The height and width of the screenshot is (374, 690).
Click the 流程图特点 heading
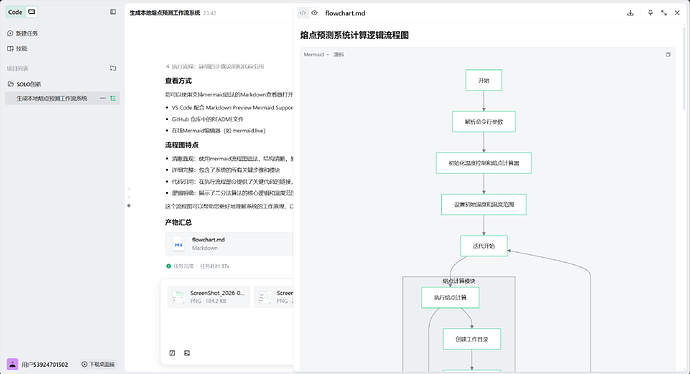182,145
